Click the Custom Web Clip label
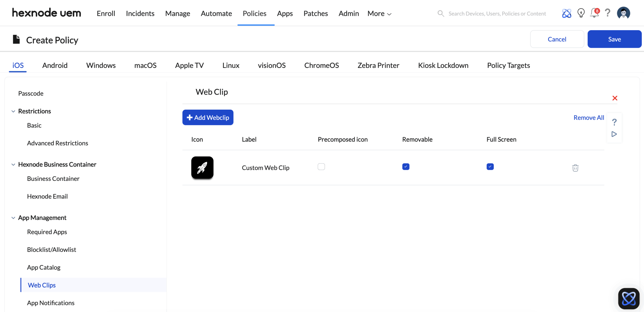This screenshot has height=312, width=644. click(266, 168)
